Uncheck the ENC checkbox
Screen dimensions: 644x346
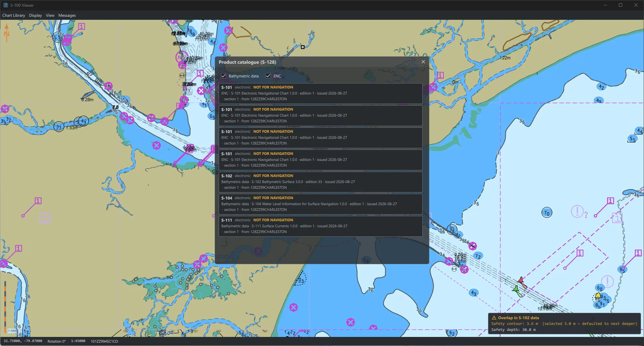coord(268,76)
